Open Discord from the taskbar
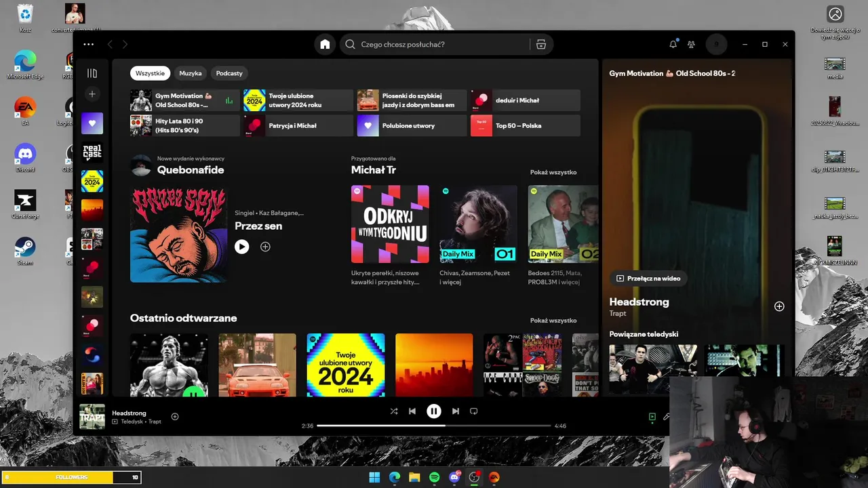The image size is (868, 488). [x=454, y=477]
